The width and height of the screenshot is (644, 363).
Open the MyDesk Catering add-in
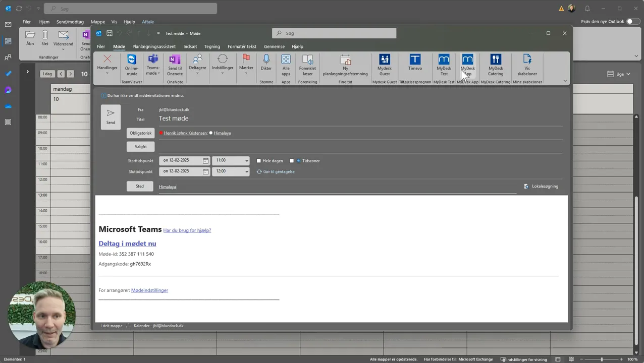tap(496, 65)
